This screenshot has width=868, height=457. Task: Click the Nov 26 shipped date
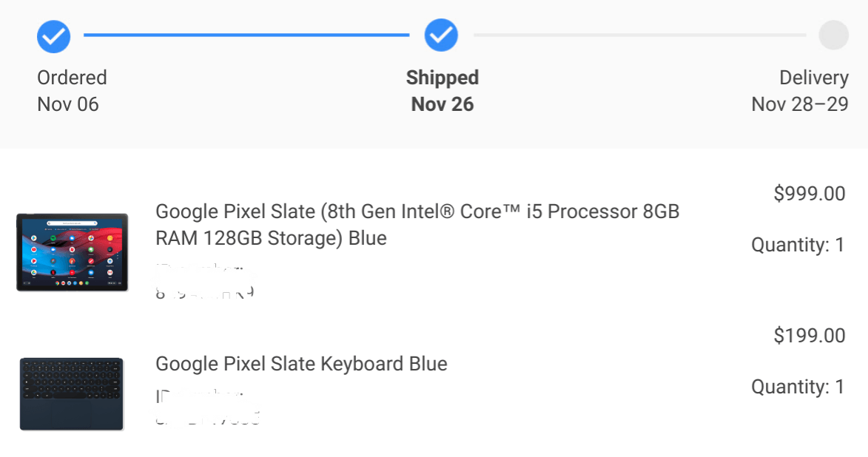tap(442, 104)
